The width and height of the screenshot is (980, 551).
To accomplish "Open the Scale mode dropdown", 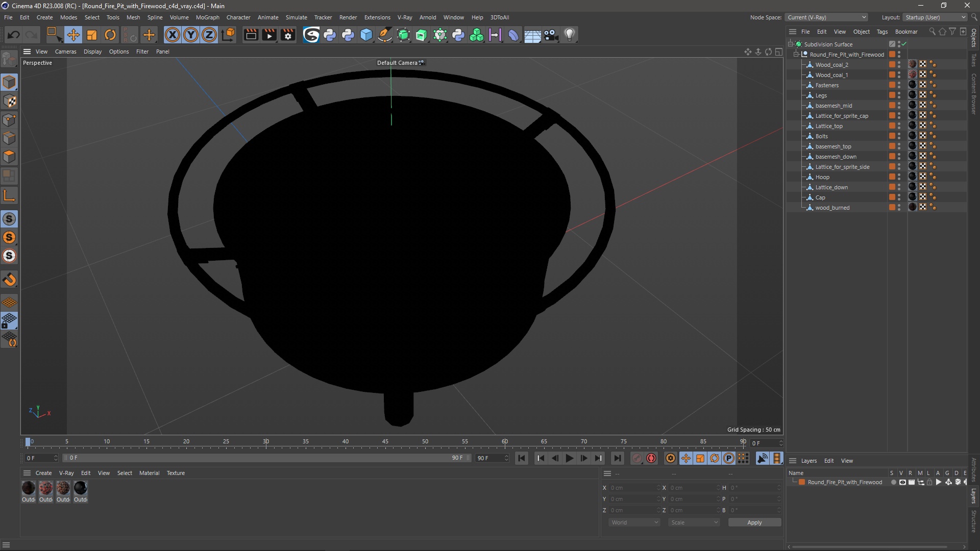I will pyautogui.click(x=694, y=522).
